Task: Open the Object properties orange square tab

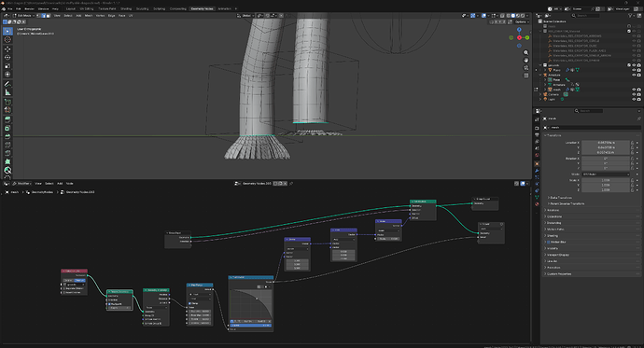Action: 537,163
